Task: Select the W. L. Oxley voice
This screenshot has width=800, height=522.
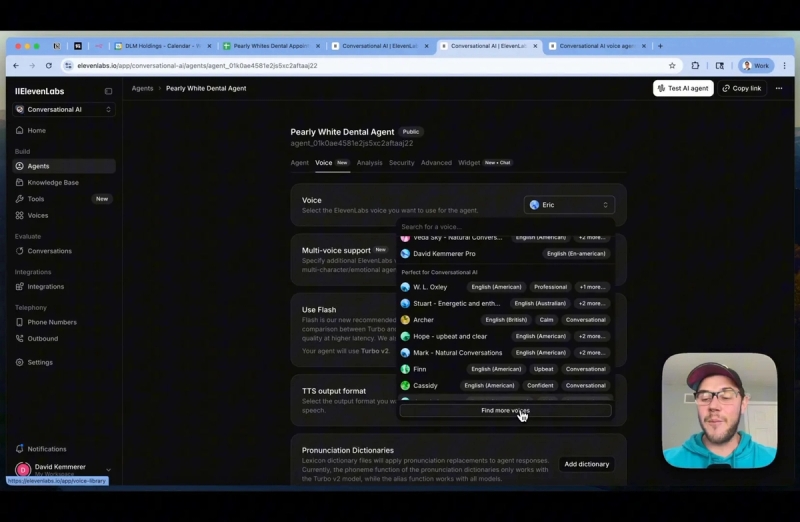Action: [x=505, y=287]
